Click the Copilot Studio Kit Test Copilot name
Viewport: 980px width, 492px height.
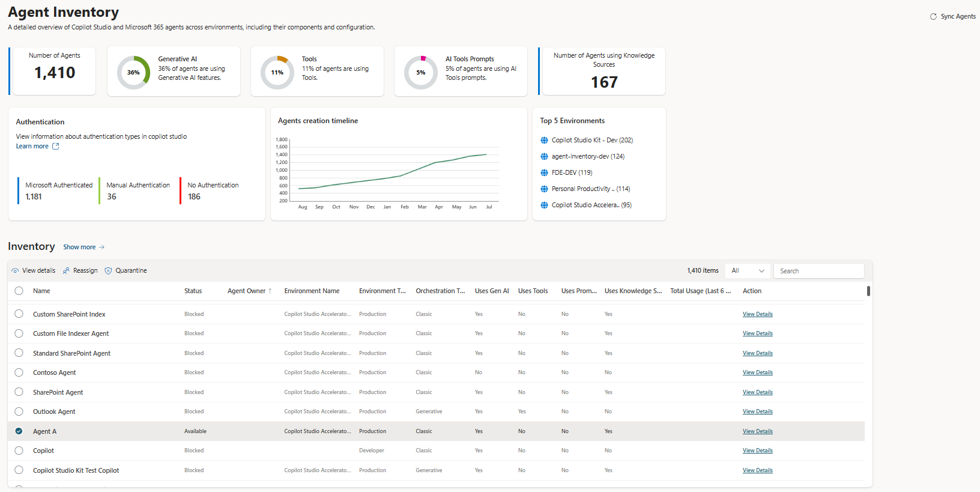click(76, 470)
